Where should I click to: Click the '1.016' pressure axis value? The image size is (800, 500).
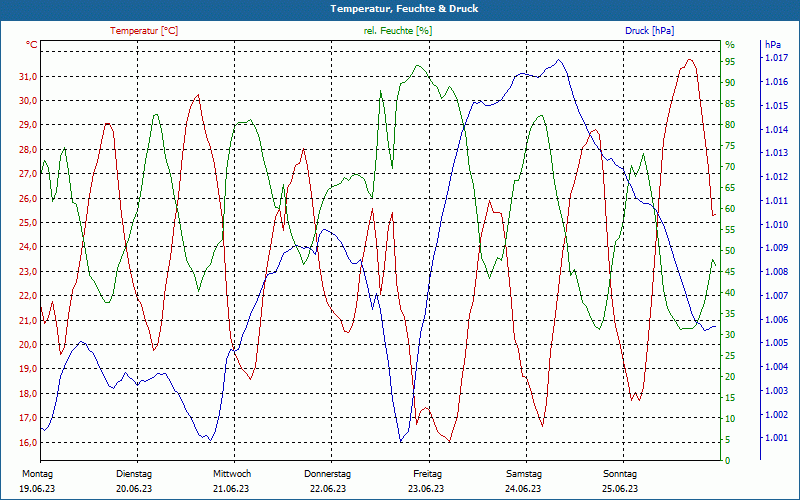pos(776,82)
